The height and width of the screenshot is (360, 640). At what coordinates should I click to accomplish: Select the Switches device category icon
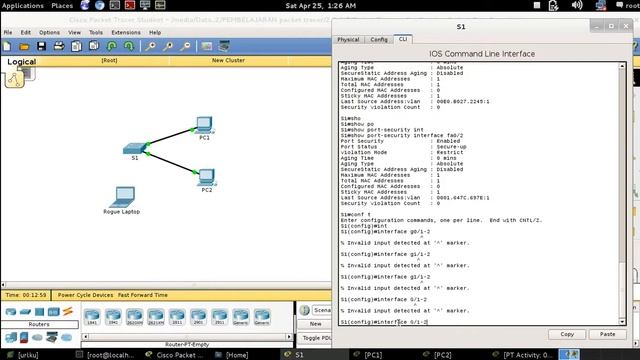(x=25, y=312)
